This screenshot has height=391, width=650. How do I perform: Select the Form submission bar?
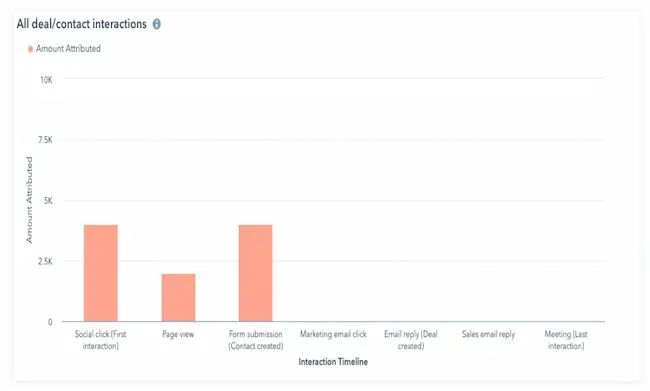pos(255,273)
